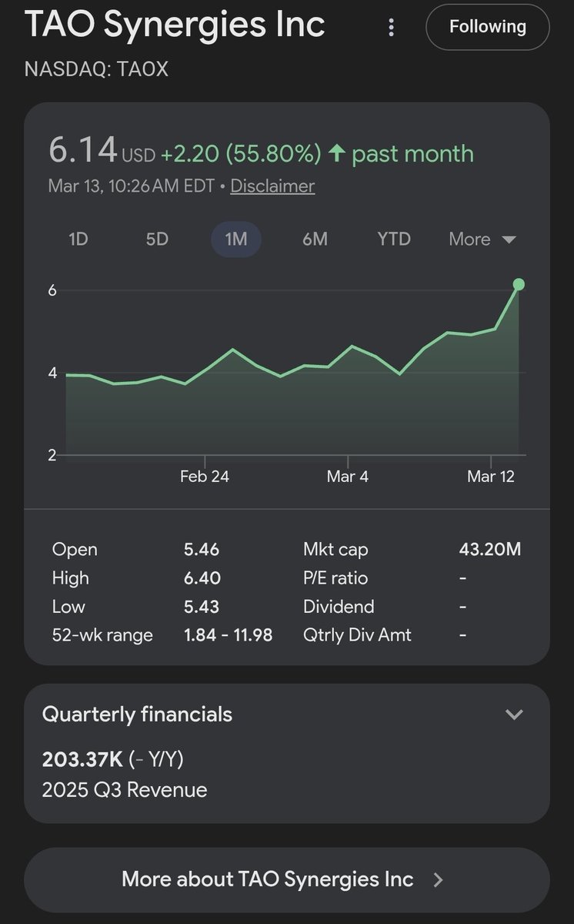This screenshot has height=924, width=574.
Task: Click the Mar 13, 10:26 AM EDT timestamp
Action: pos(132,186)
